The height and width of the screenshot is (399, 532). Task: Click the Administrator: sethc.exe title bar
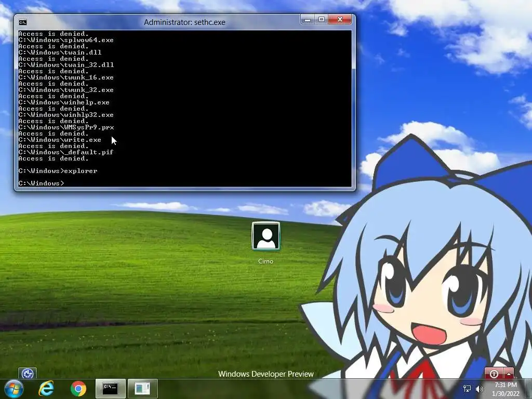click(184, 22)
